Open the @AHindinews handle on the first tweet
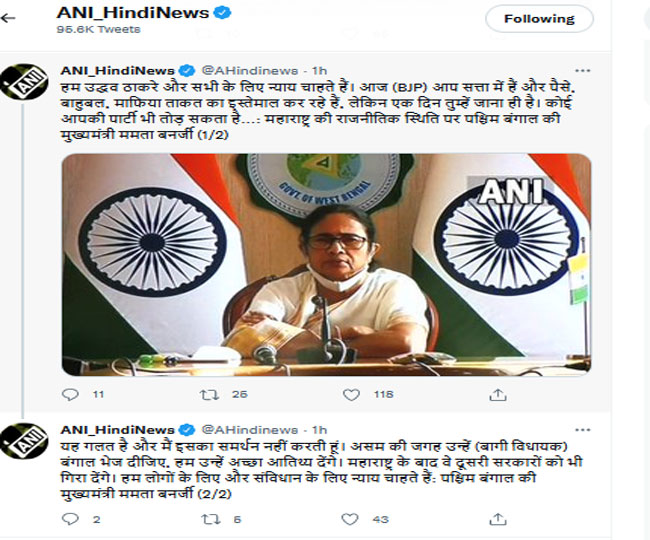Screen dimensions: 650x540 point(250,70)
